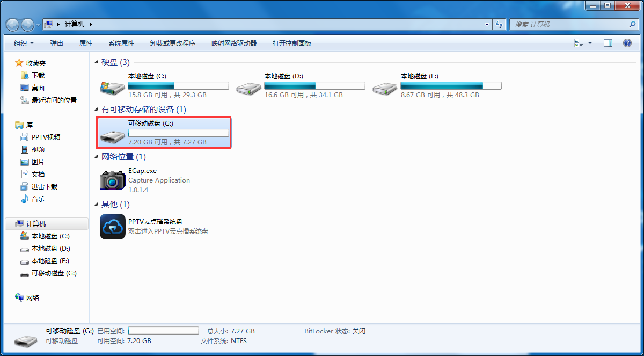The height and width of the screenshot is (356, 644).
Task: Open the 组织 menu
Action: click(x=24, y=43)
